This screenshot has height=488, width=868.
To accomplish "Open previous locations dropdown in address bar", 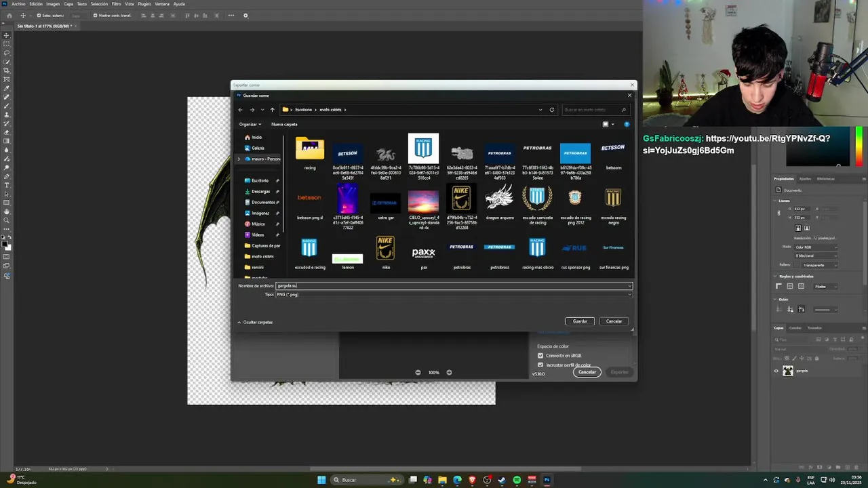I will pos(540,110).
